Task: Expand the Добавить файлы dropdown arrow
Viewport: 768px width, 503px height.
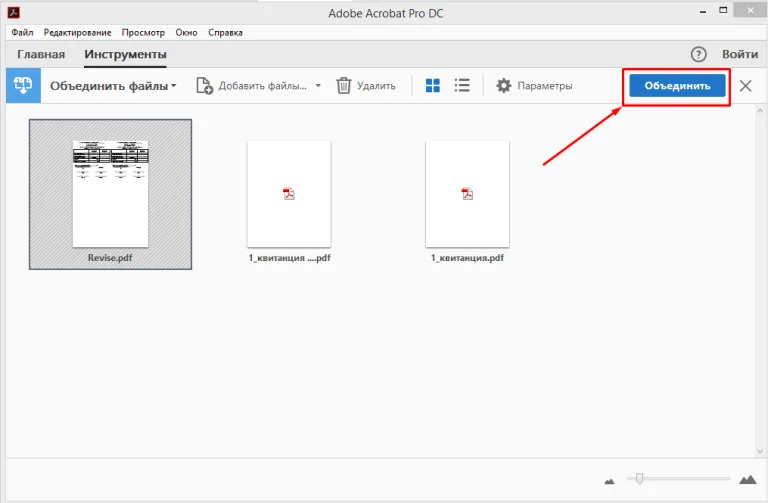Action: [x=318, y=86]
